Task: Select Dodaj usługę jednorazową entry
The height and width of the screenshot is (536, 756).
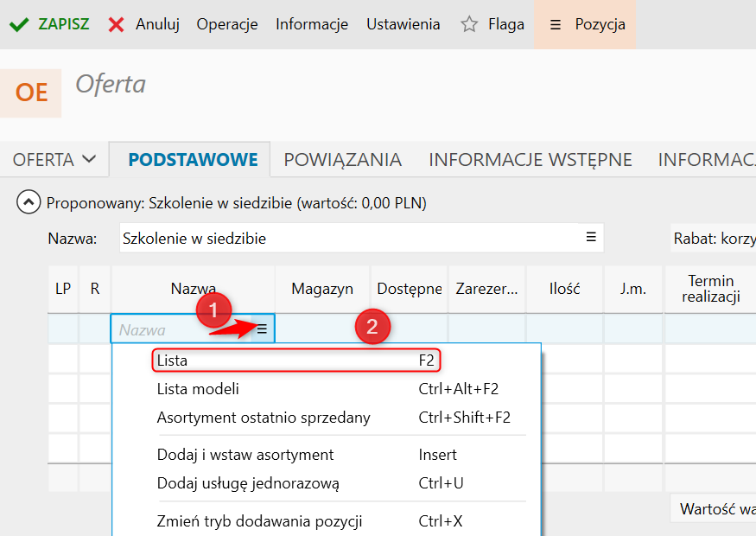Action: 327,483
